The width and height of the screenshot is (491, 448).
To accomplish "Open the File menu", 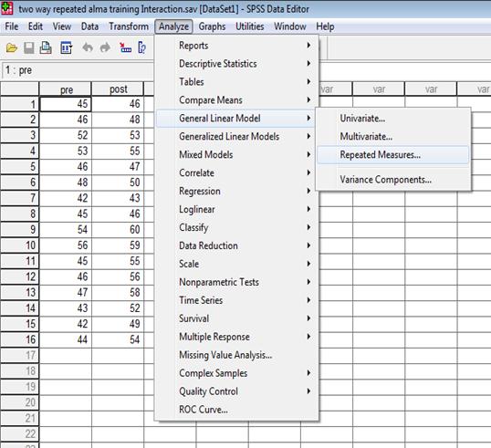I will tap(12, 26).
